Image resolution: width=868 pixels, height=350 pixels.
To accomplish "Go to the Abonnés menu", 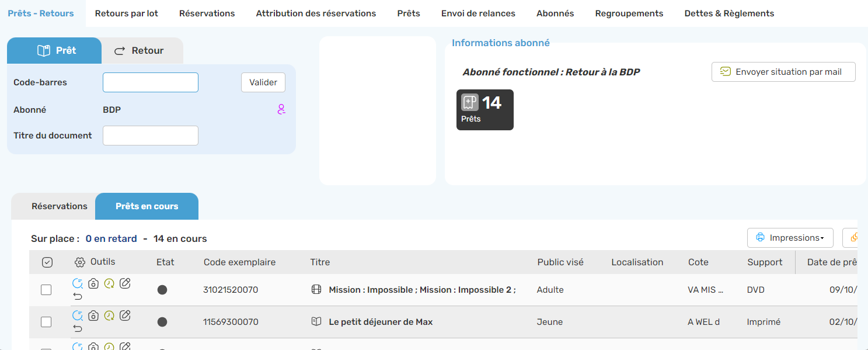I will click(555, 13).
